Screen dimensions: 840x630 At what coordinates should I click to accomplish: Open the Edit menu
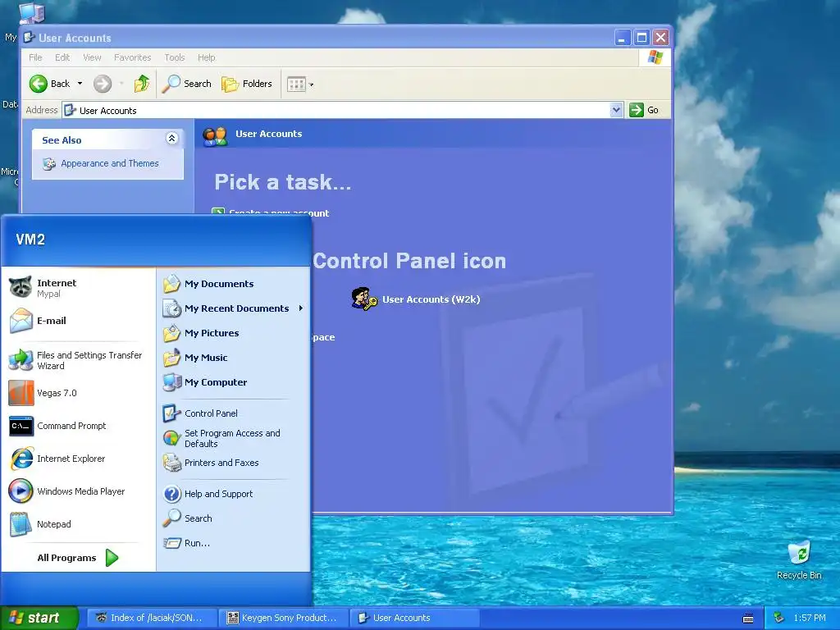coord(62,57)
